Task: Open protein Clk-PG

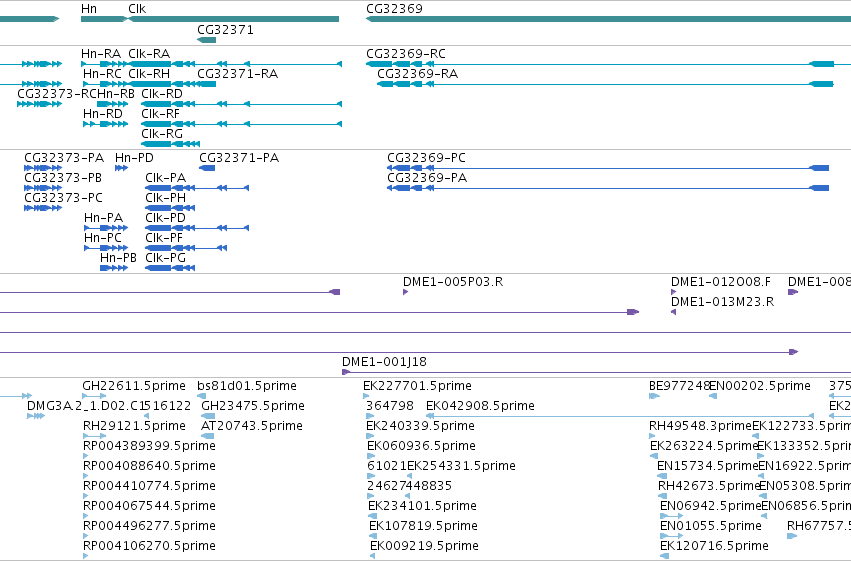Action: (166, 258)
